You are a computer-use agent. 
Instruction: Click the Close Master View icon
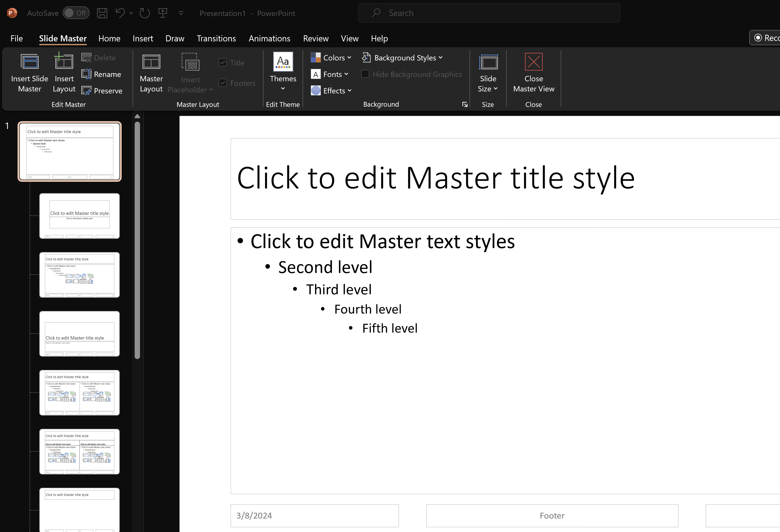534,62
